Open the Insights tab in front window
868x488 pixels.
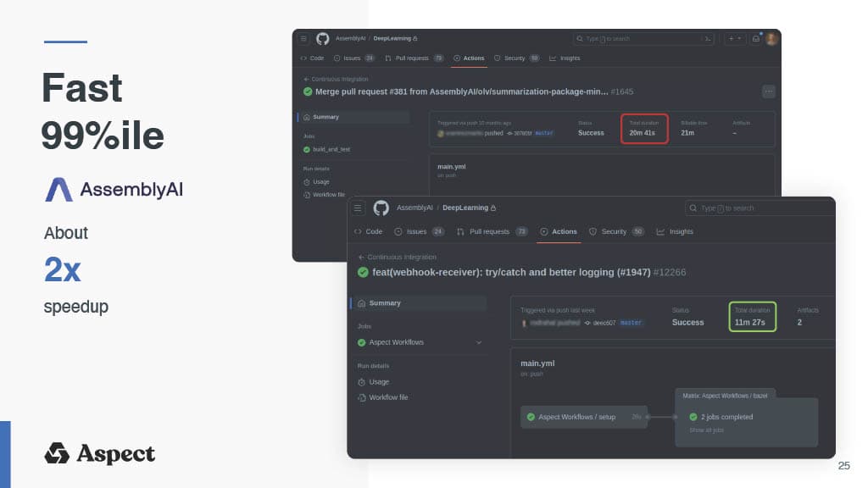675,232
